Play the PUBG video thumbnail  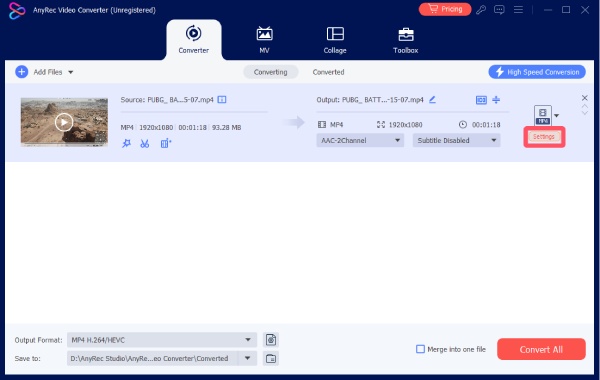[64, 122]
